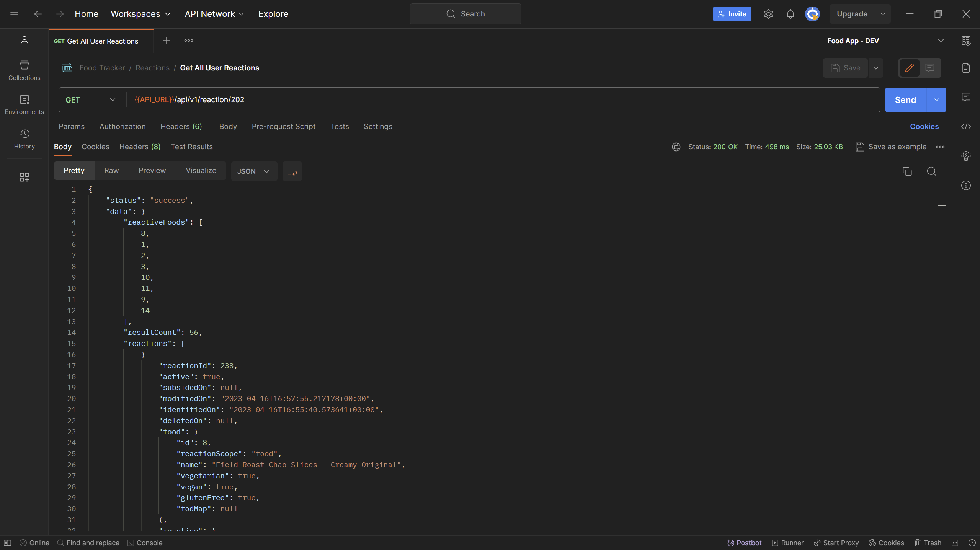Toggle two-pane layout in status bar
Screen dimensions: 980x551
click(955, 543)
